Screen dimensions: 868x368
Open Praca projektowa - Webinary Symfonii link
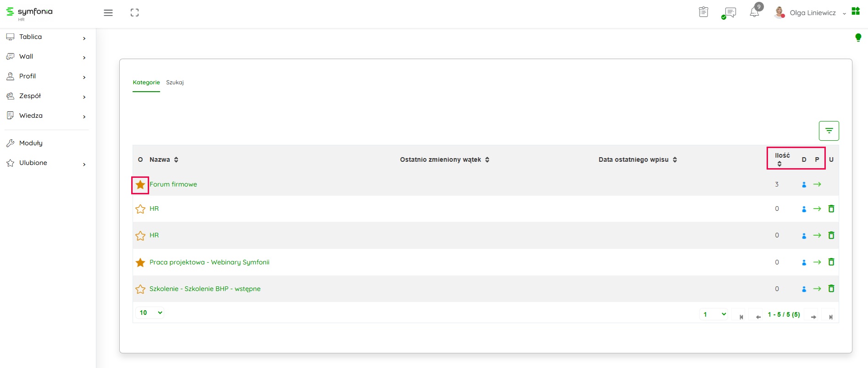point(209,262)
